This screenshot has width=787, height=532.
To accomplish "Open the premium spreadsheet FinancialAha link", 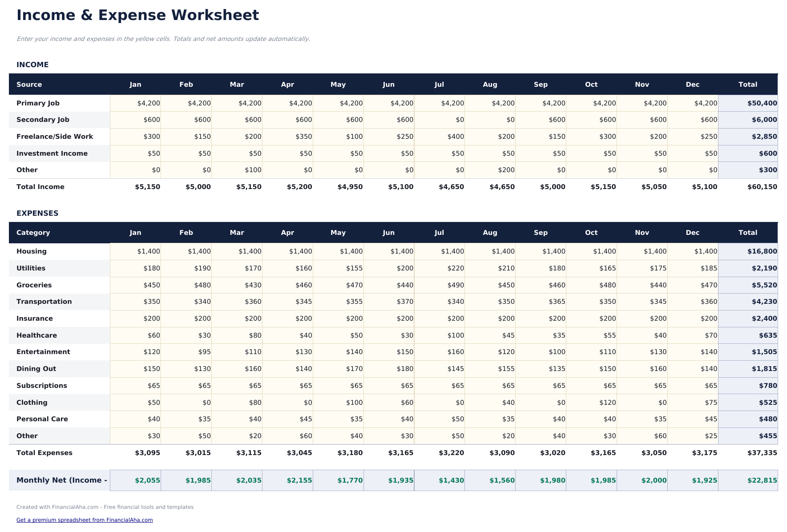I will coord(85,519).
